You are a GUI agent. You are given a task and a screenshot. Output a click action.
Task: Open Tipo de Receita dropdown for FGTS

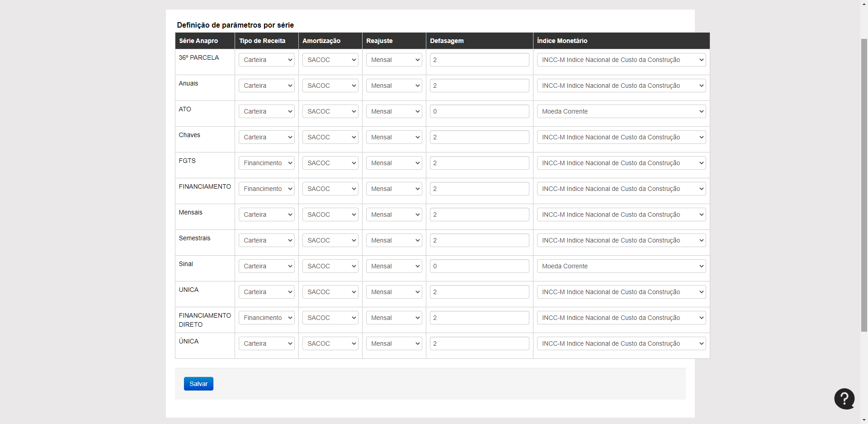tap(266, 163)
